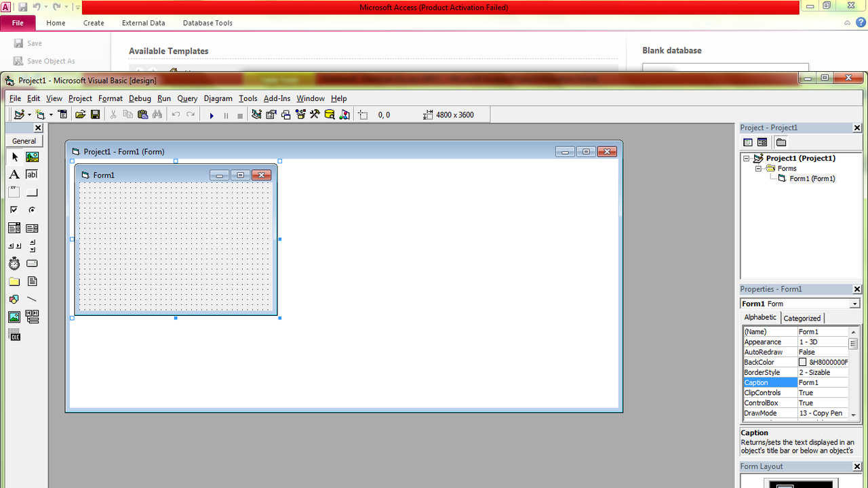Image resolution: width=868 pixels, height=488 pixels.
Task: Open the Data View Window toolbar icon
Action: [330, 115]
